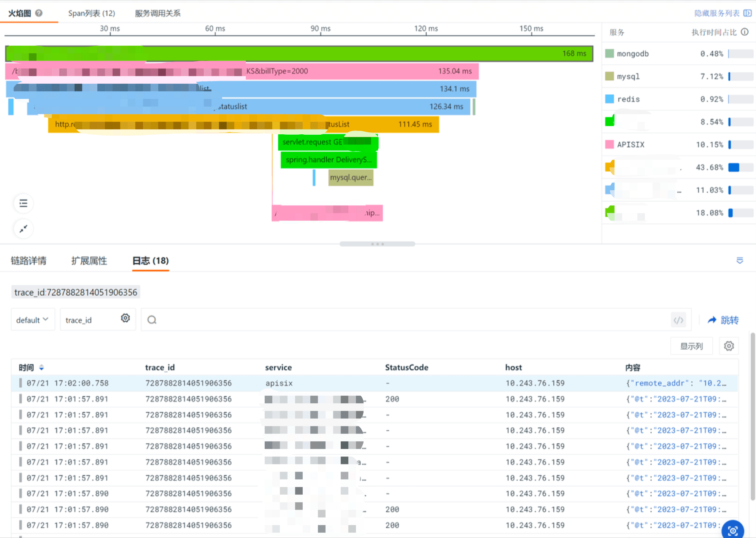Click the 内容 column header
Viewport: 756px width, 538px height.
click(633, 368)
